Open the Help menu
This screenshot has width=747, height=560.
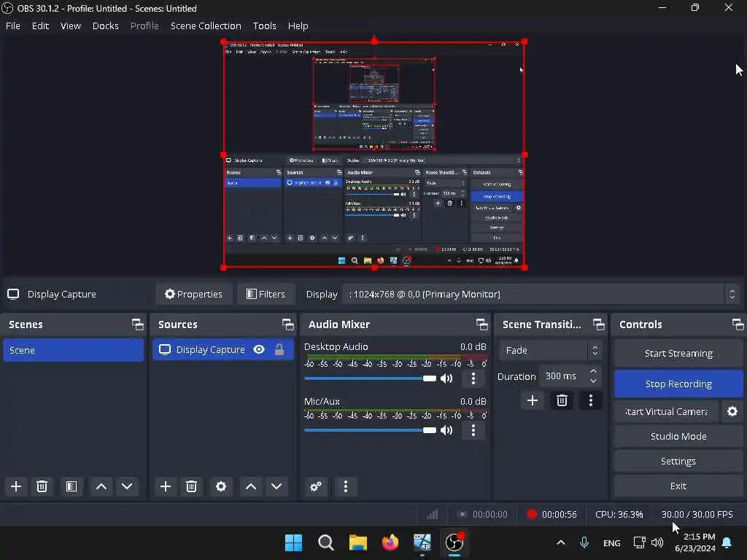pyautogui.click(x=298, y=26)
